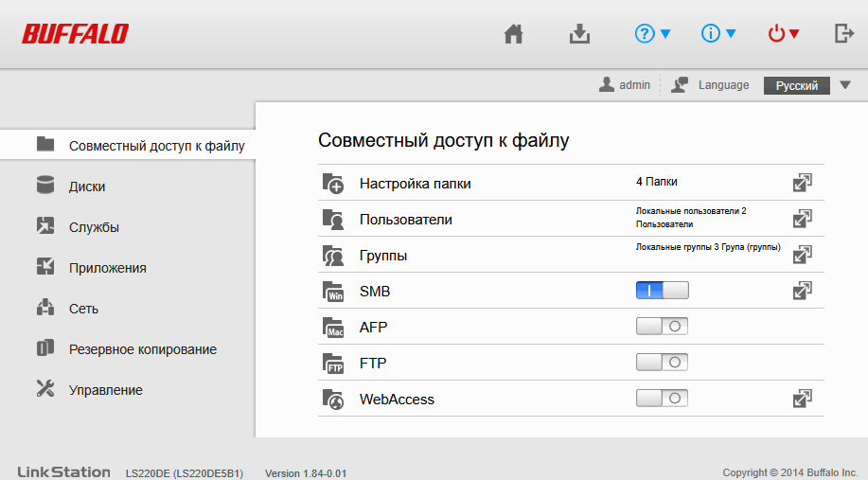Screen dimensions: 868x480
Task: Click the Группы label
Action: point(383,256)
